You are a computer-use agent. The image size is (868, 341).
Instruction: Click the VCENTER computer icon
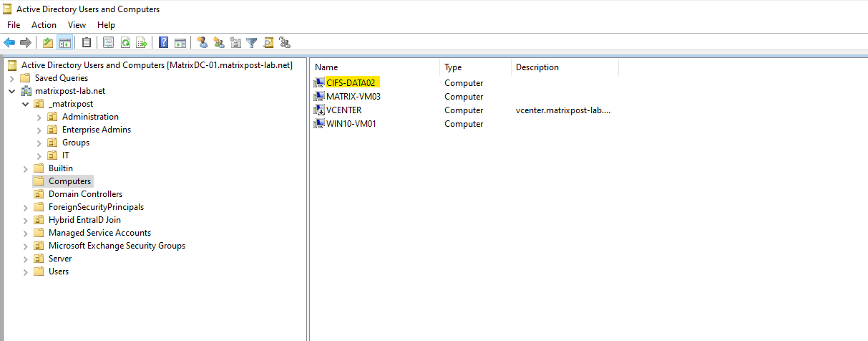tap(319, 110)
